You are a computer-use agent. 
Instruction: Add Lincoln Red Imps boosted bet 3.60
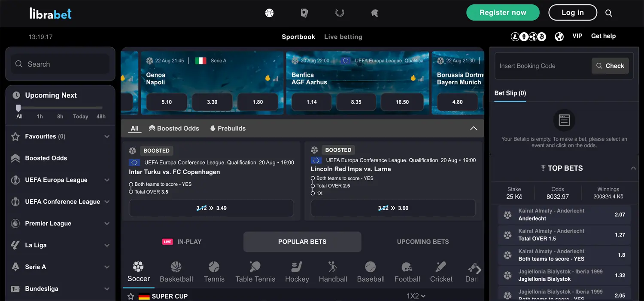point(393,208)
